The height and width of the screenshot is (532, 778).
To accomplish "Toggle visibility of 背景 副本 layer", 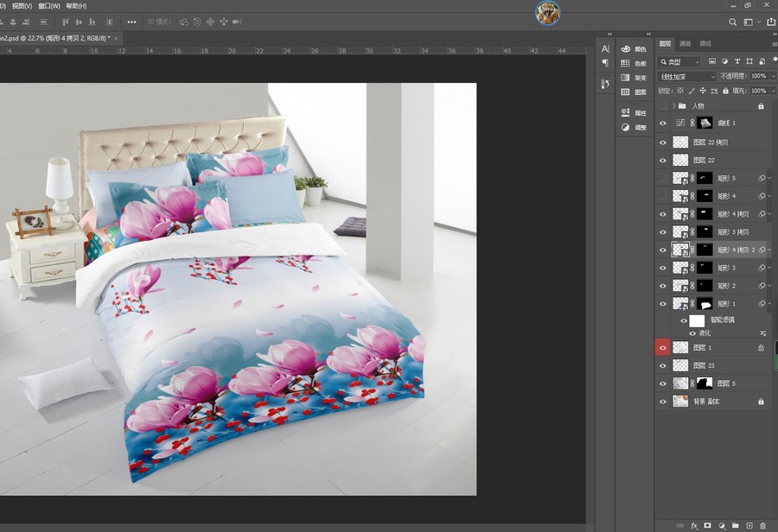I will (x=663, y=402).
